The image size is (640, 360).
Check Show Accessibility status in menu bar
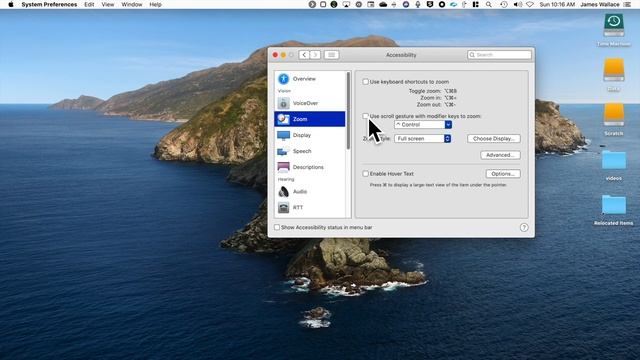click(x=277, y=227)
